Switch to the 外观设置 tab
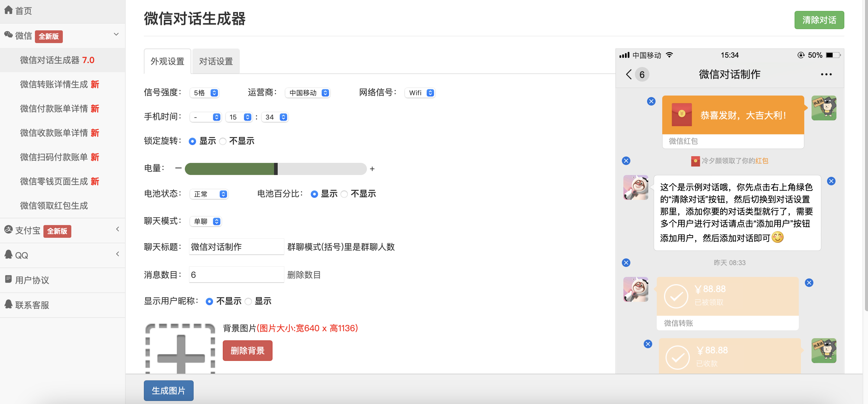Image resolution: width=868 pixels, height=404 pixels. 168,61
